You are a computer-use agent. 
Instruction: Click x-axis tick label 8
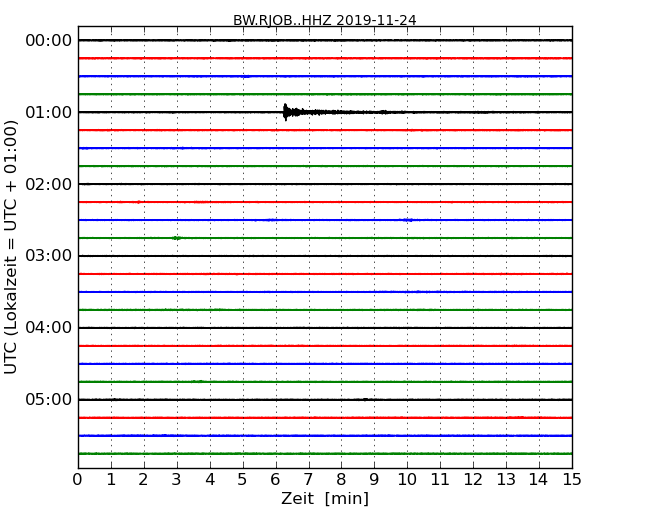pos(341,480)
